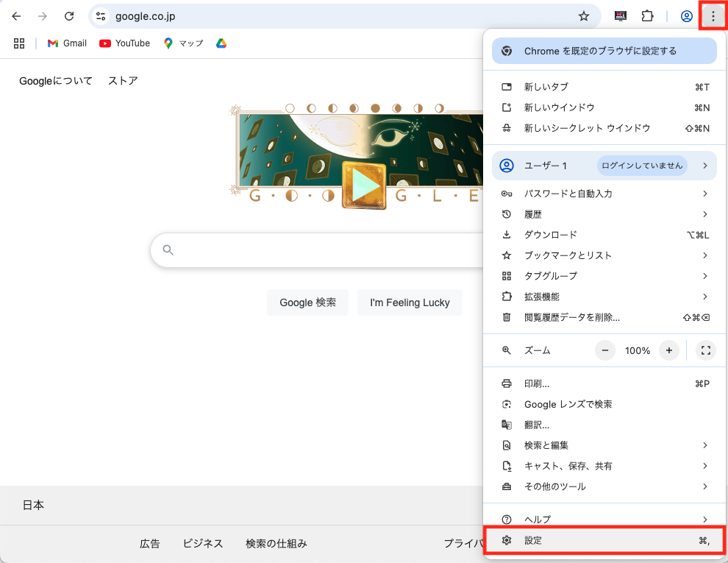
Task: Open the YouTube bookmark
Action: coord(124,43)
